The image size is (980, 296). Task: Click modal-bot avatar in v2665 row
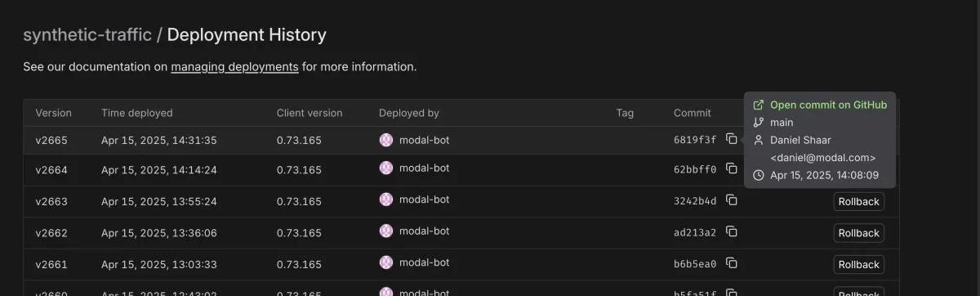[x=386, y=140]
